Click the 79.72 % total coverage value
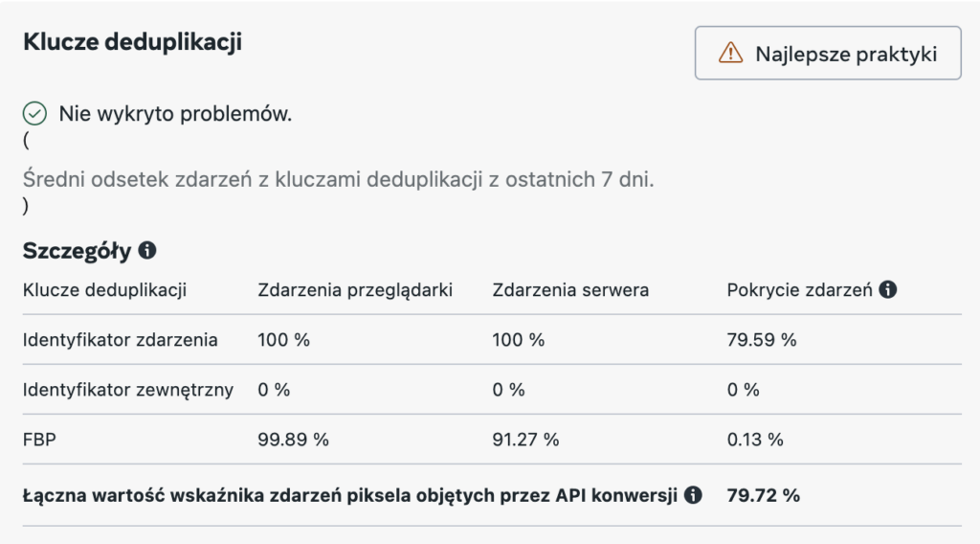The image size is (980, 544). pos(764,495)
